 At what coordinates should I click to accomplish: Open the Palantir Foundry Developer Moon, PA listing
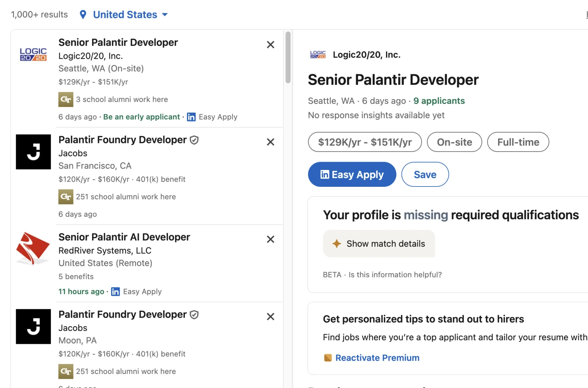coord(123,314)
